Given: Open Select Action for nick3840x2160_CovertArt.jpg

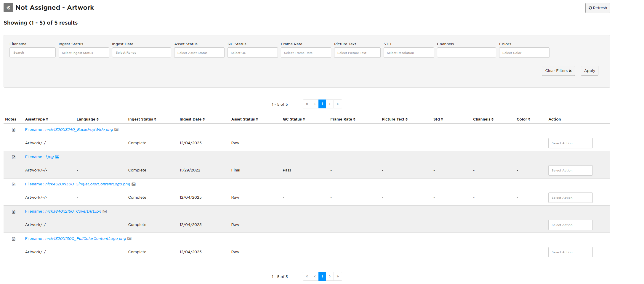Looking at the screenshot, I should [x=571, y=225].
